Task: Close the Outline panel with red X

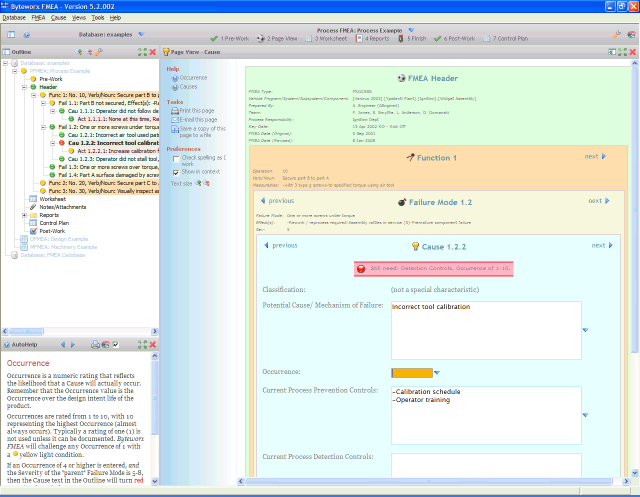Action: coord(153,52)
